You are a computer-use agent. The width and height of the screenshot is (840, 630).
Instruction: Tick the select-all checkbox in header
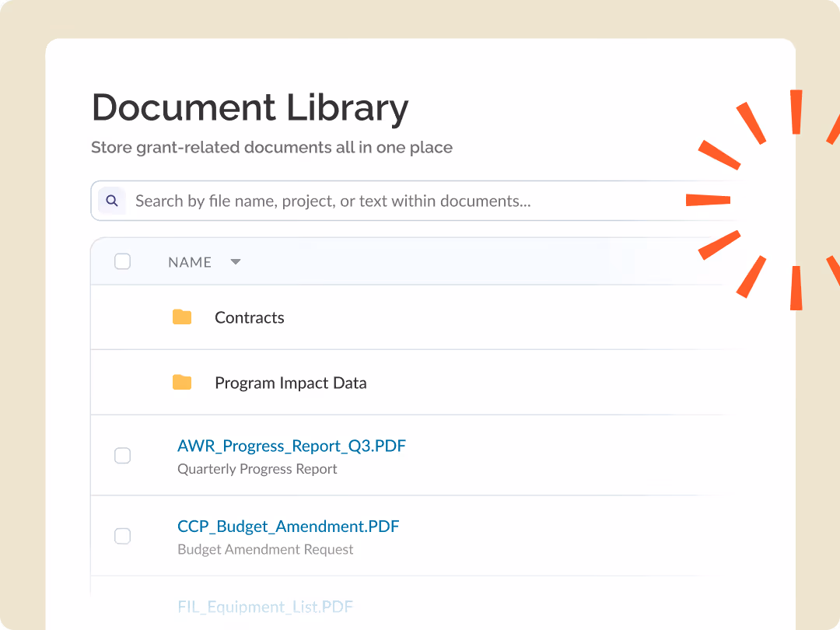(x=123, y=261)
